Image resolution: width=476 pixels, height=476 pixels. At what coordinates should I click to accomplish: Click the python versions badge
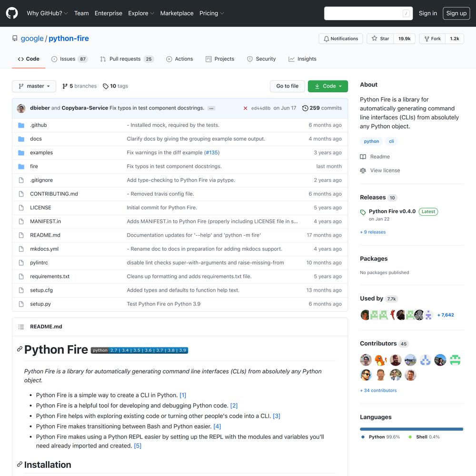tap(139, 350)
